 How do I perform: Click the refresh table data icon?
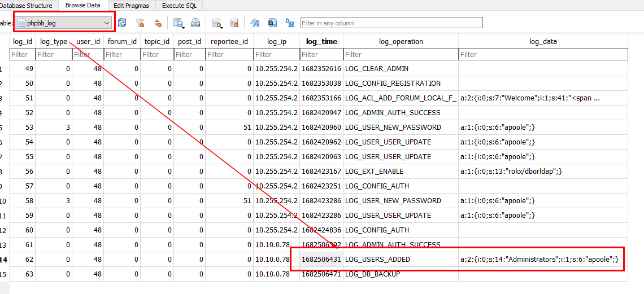[122, 23]
